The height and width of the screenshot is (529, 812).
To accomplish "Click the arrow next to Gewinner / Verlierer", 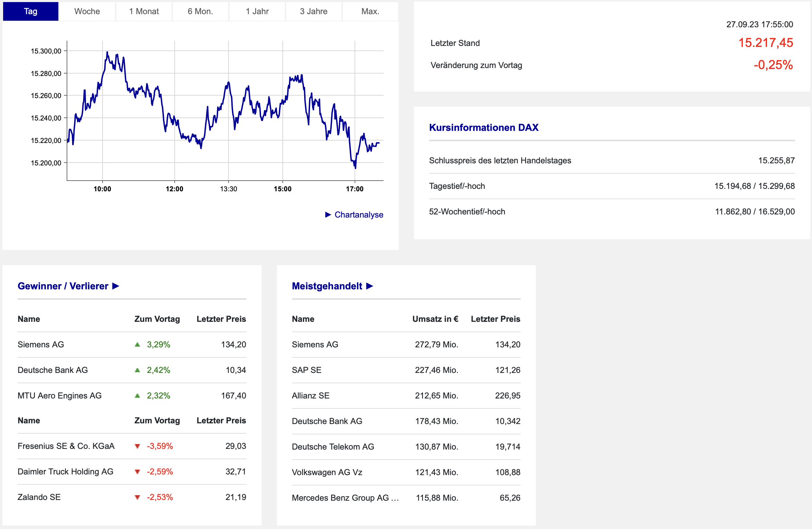I will 116,286.
